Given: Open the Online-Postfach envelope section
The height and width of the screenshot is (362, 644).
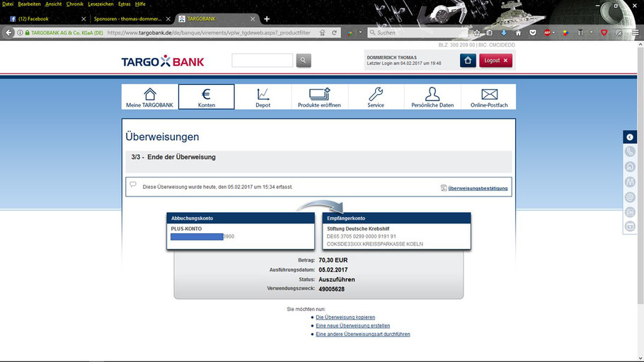Looking at the screenshot, I should [489, 97].
